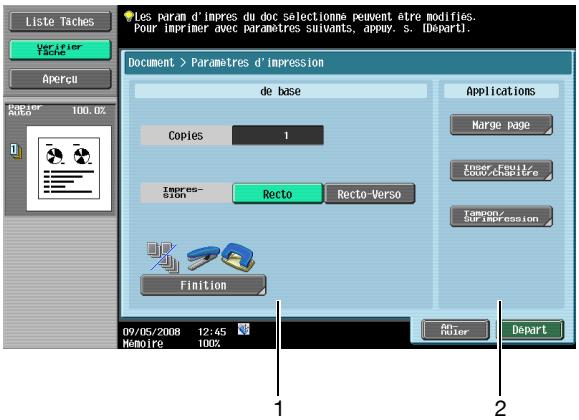Open Tampon/Surimpression settings

pos(501,216)
